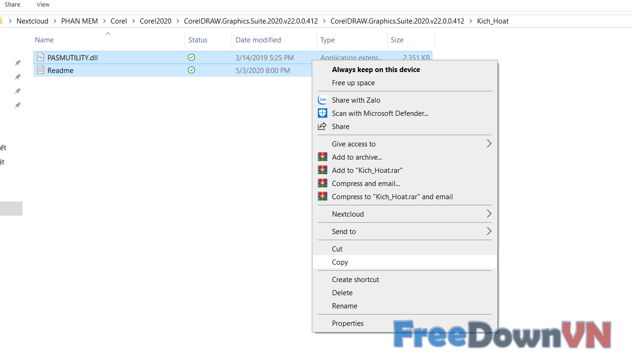Click the Share arrow icon in context menu
The image size is (632, 364).
click(323, 126)
